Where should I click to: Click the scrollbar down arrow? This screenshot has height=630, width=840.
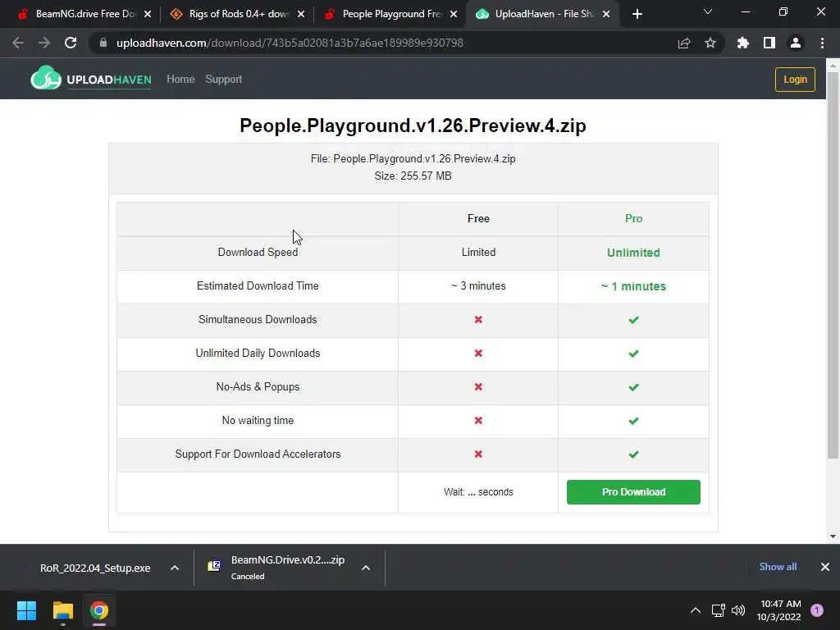tap(833, 536)
